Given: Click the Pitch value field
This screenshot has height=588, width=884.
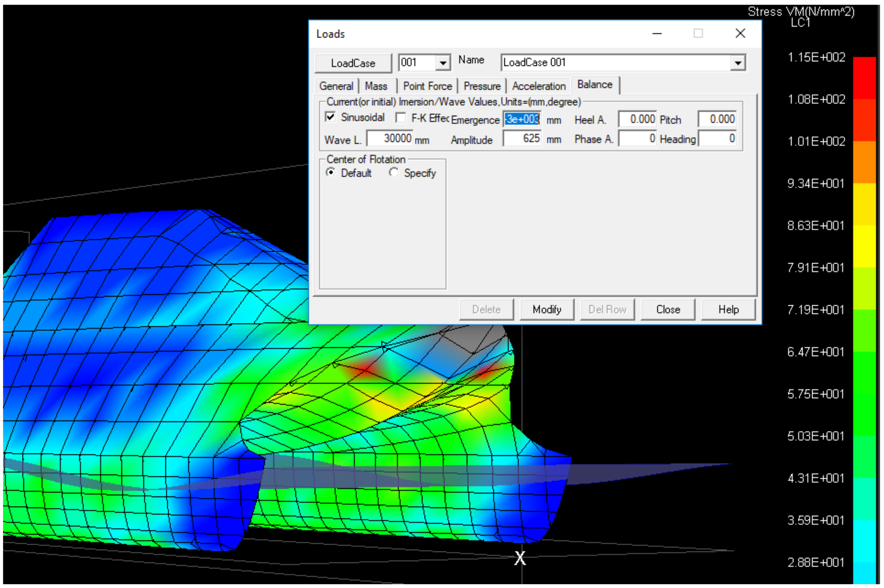Looking at the screenshot, I should tap(717, 119).
